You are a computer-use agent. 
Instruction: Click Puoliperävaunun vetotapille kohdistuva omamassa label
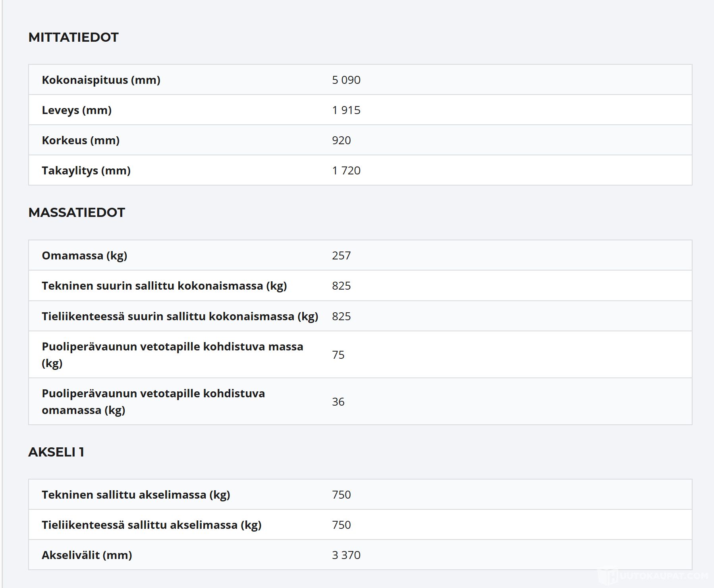(153, 401)
